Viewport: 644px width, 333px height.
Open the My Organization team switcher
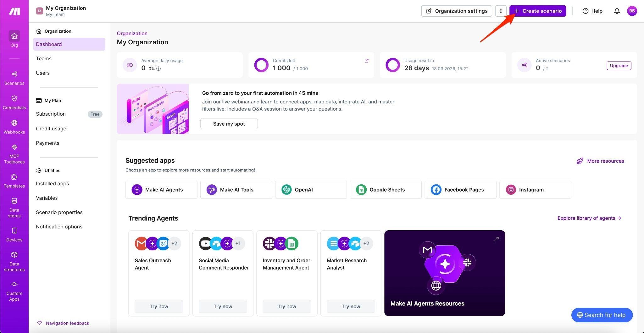pos(61,11)
